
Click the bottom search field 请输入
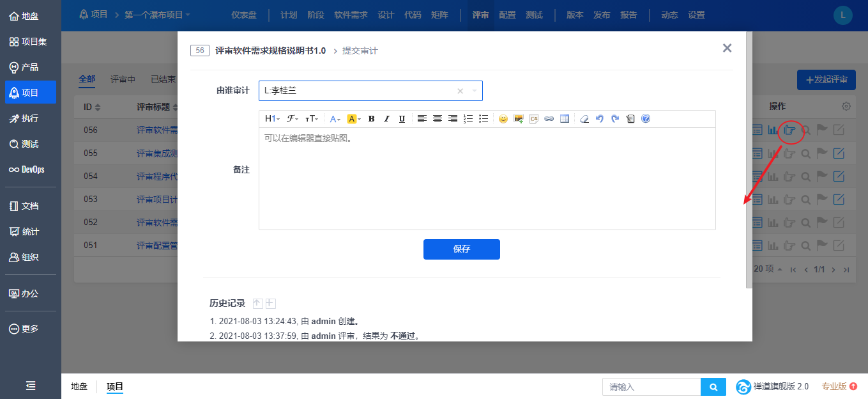tap(651, 387)
